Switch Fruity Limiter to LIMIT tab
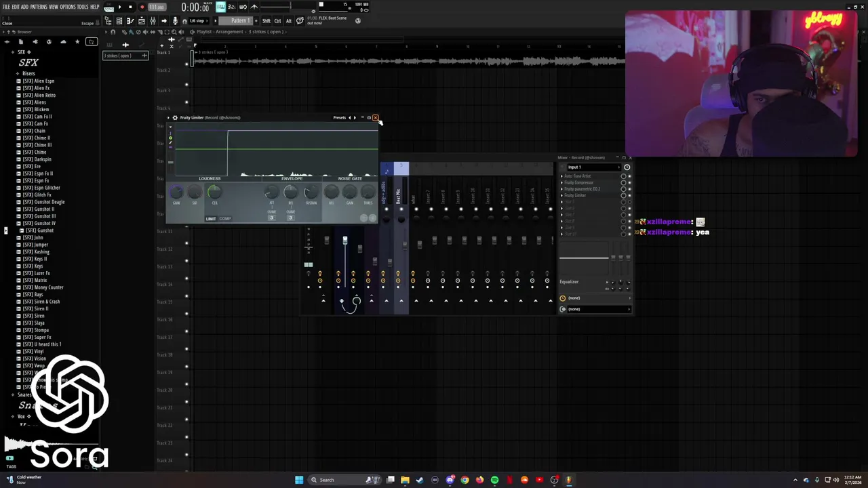 click(211, 219)
